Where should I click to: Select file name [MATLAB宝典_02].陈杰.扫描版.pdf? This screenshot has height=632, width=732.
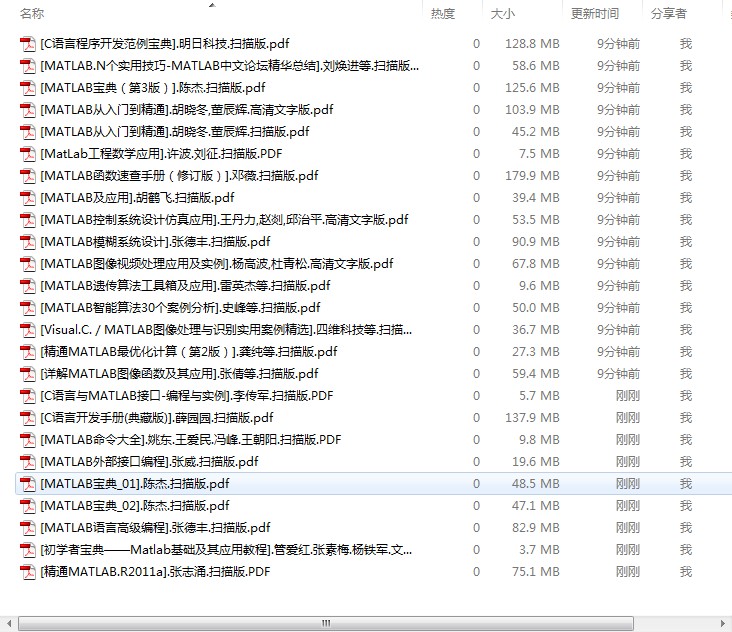pyautogui.click(x=135, y=506)
